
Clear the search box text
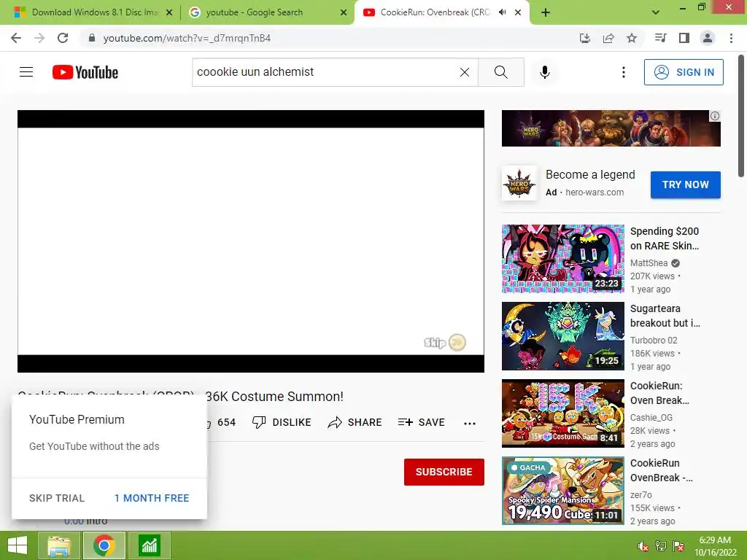click(x=465, y=72)
